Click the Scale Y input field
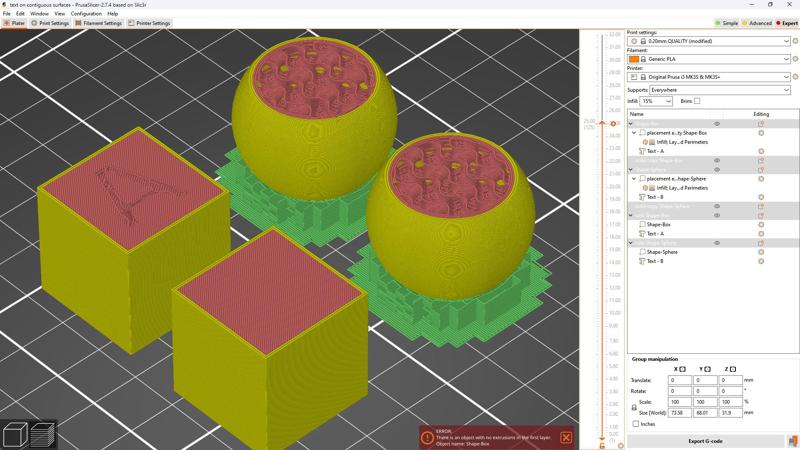 [705, 402]
